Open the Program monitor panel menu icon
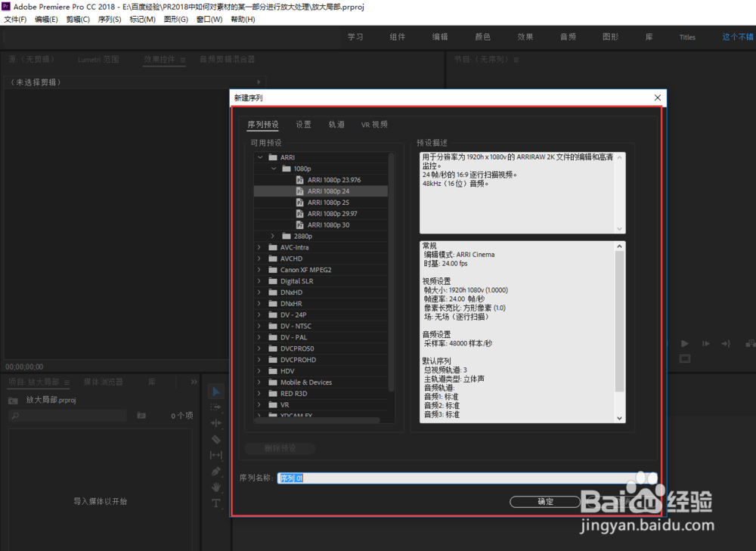This screenshot has width=756, height=551. 516,60
